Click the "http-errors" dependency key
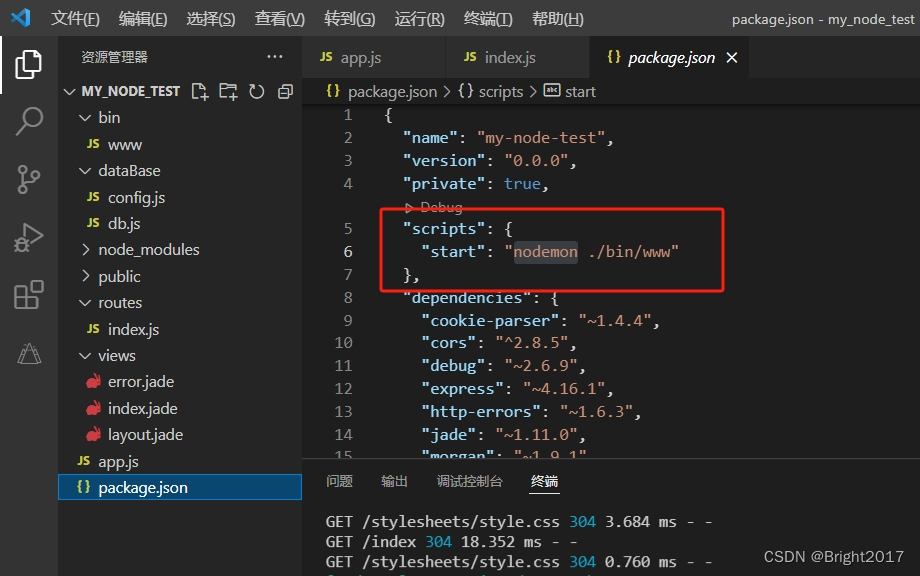The width and height of the screenshot is (920, 576). coord(481,412)
